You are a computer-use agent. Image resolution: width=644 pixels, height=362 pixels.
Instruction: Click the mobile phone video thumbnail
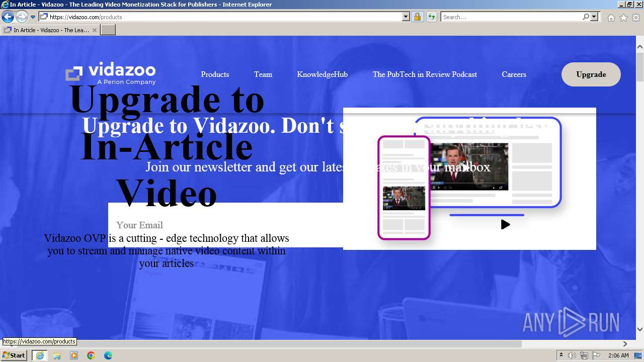tap(404, 198)
